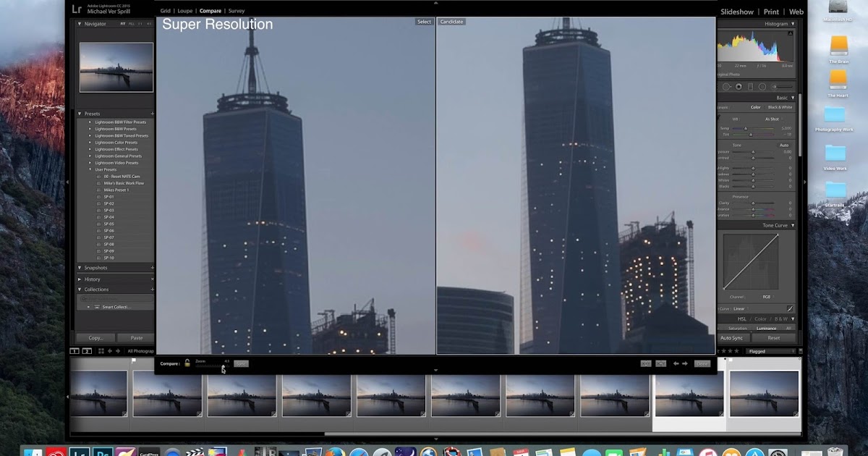The image size is (868, 456).
Task: Create a snapshot with Snapshots plus icon
Action: (152, 268)
